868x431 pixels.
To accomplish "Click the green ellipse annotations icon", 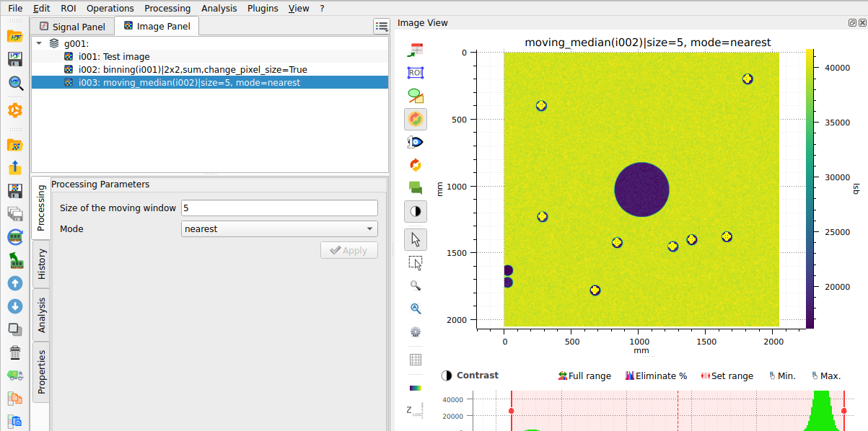I will pyautogui.click(x=416, y=96).
